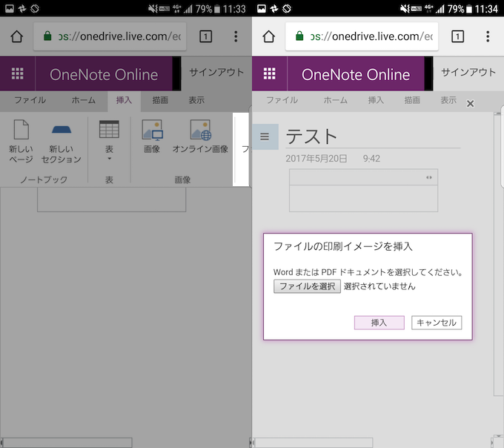Open the three-dot menu in right browser

coord(488,36)
